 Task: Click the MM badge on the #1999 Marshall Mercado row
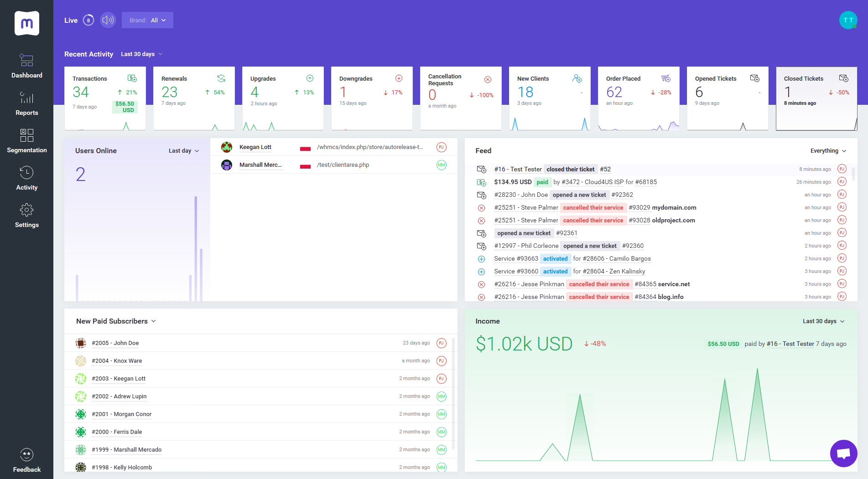[441, 450]
